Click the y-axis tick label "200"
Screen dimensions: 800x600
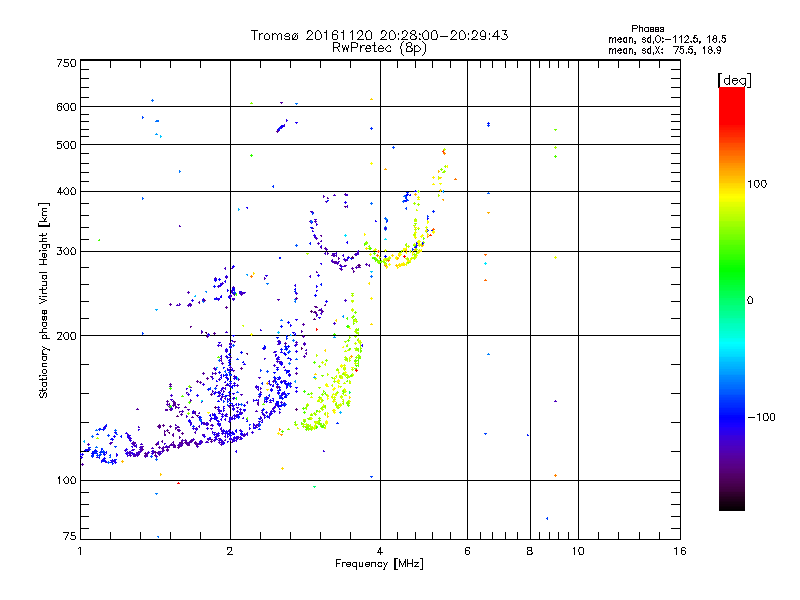[66, 336]
